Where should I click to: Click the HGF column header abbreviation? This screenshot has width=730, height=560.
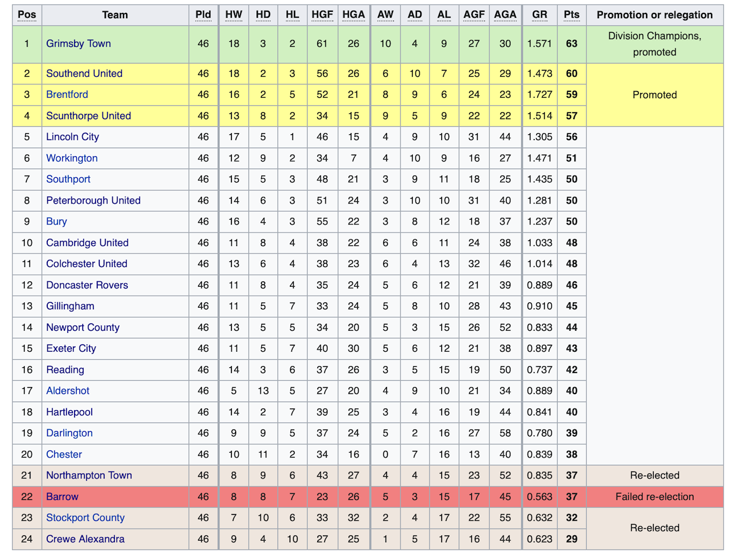click(322, 15)
